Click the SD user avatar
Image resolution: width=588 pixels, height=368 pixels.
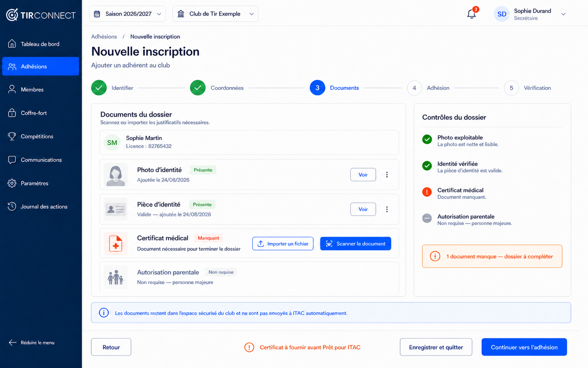pyautogui.click(x=502, y=14)
